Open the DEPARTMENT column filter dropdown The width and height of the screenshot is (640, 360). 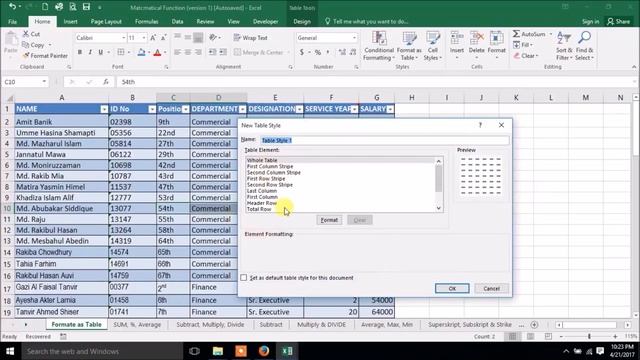[x=242, y=109]
